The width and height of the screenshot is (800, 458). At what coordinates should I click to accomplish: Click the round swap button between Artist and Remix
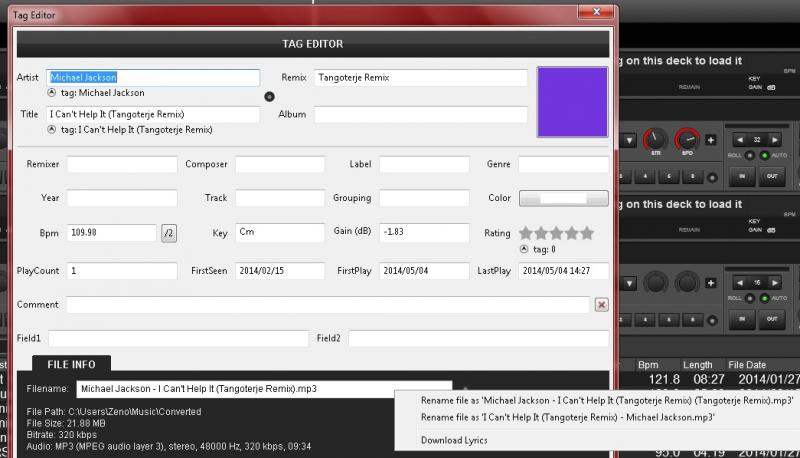tap(268, 97)
